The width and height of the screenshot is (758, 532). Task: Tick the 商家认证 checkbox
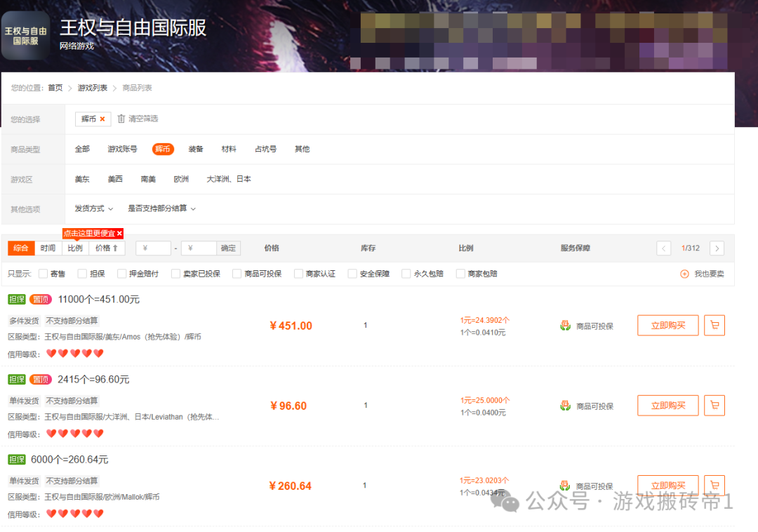(299, 274)
